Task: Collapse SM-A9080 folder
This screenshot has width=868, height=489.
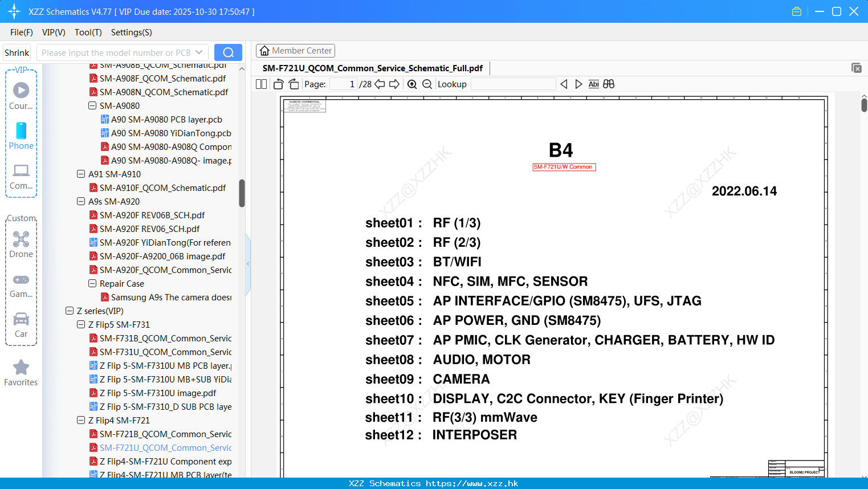Action: (x=92, y=105)
